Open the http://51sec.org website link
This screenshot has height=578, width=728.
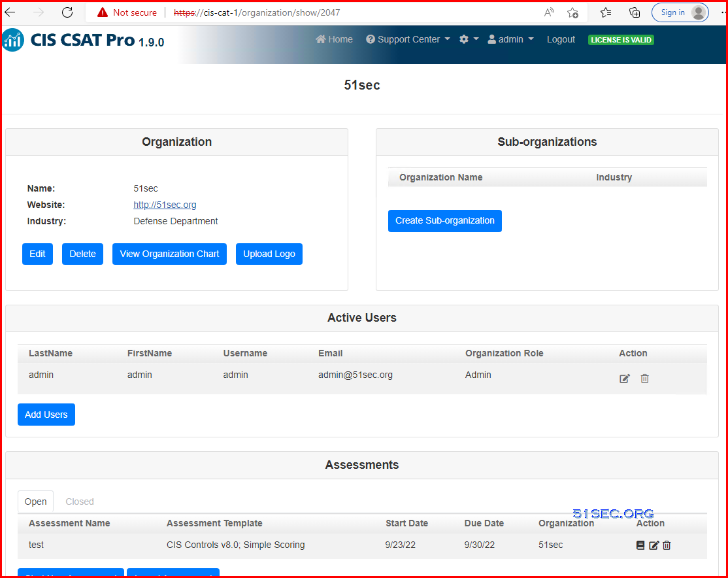pyautogui.click(x=165, y=205)
